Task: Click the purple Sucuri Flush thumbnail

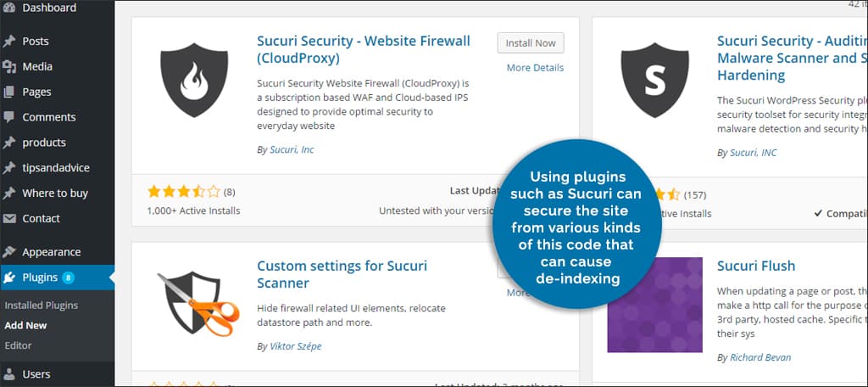Action: (655, 305)
